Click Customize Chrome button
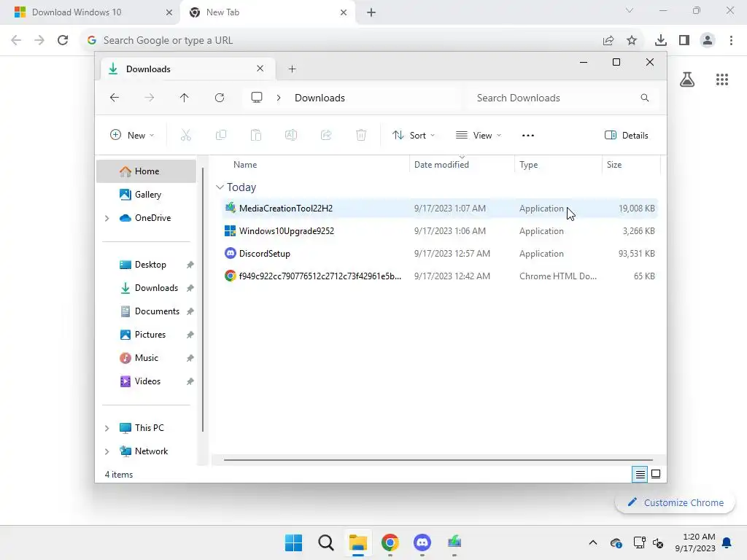This screenshot has height=560, width=747. coord(675,502)
